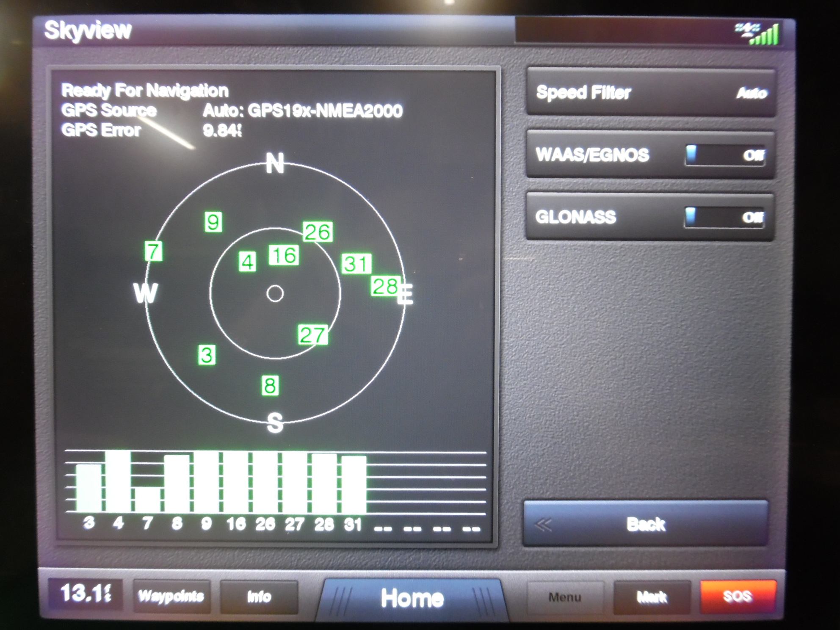This screenshot has height=630, width=840.
Task: Select satellite 26 box on sky plot
Action: click(x=318, y=232)
